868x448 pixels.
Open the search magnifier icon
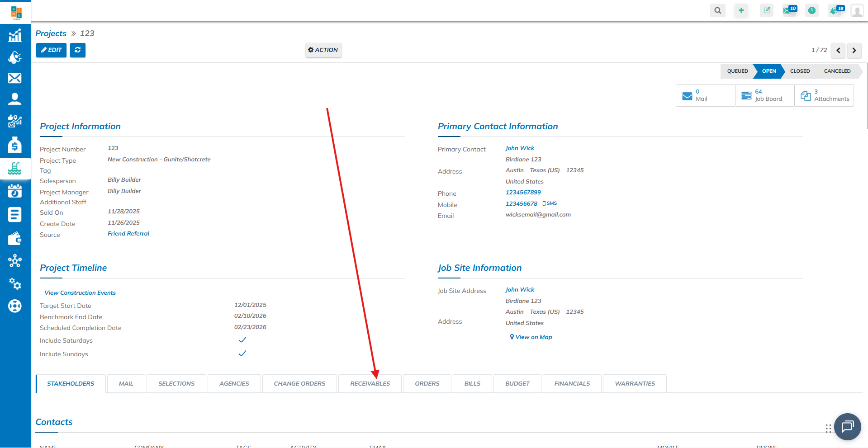pyautogui.click(x=717, y=10)
